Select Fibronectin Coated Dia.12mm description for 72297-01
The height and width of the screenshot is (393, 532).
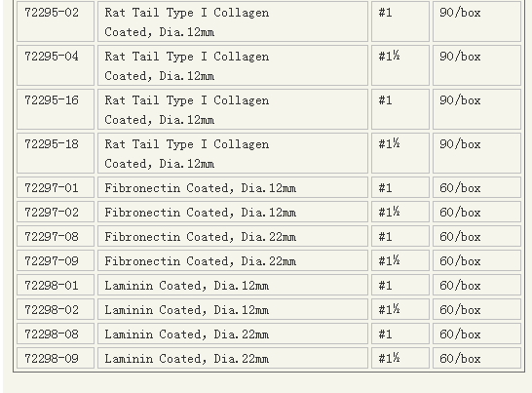click(x=200, y=188)
